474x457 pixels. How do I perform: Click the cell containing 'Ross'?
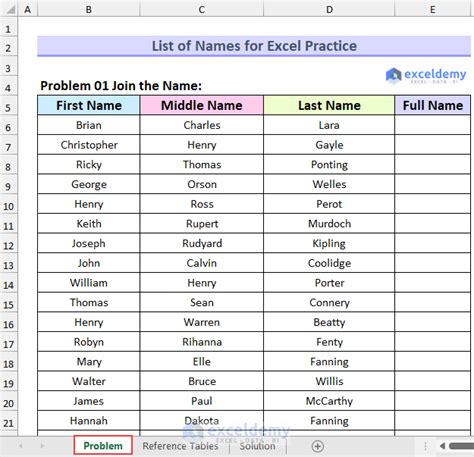coord(202,204)
